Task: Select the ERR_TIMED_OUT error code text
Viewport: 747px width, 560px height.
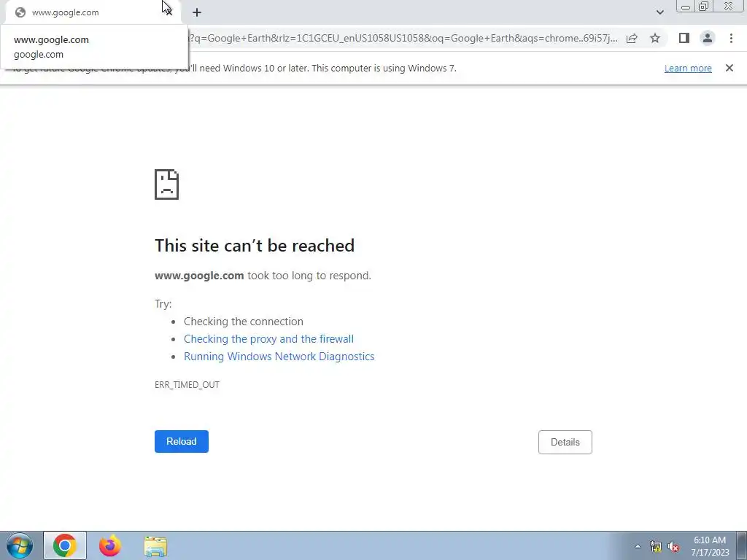Action: point(187,385)
